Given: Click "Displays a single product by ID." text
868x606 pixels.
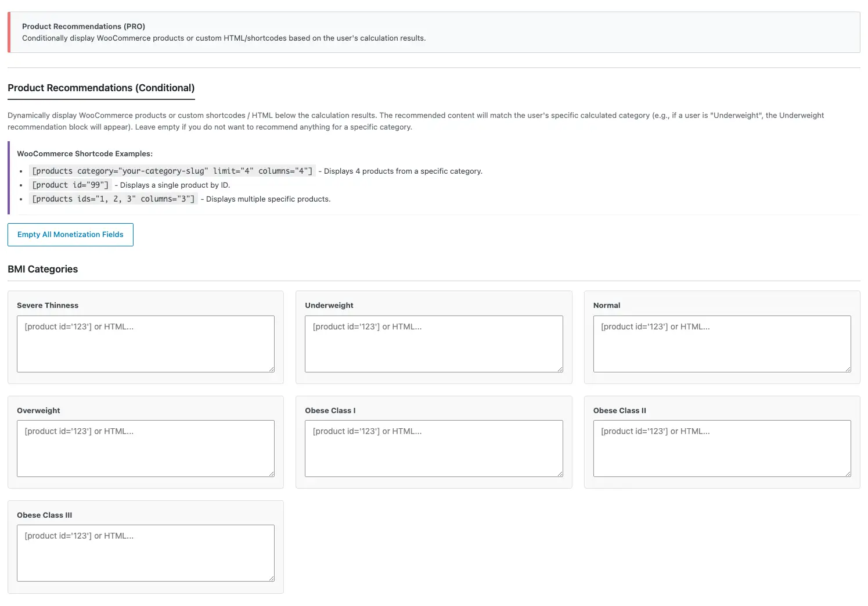Looking at the screenshot, I should tap(175, 185).
